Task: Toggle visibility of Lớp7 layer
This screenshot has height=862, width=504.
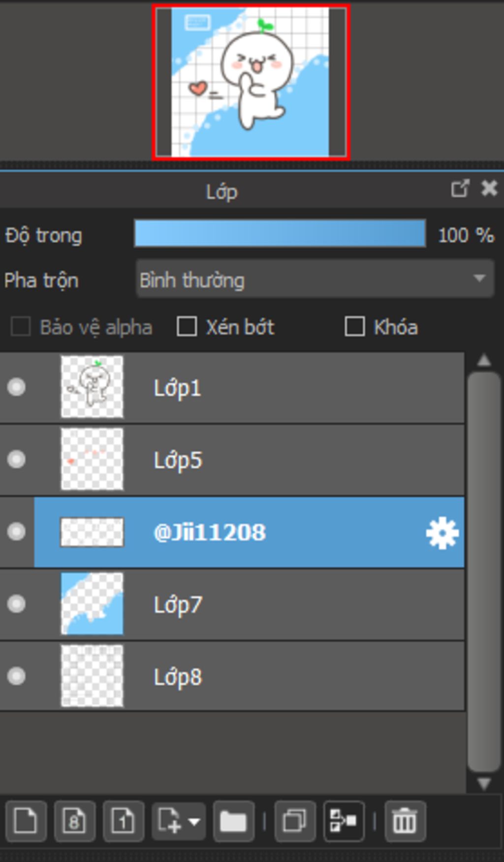Action: 16,604
